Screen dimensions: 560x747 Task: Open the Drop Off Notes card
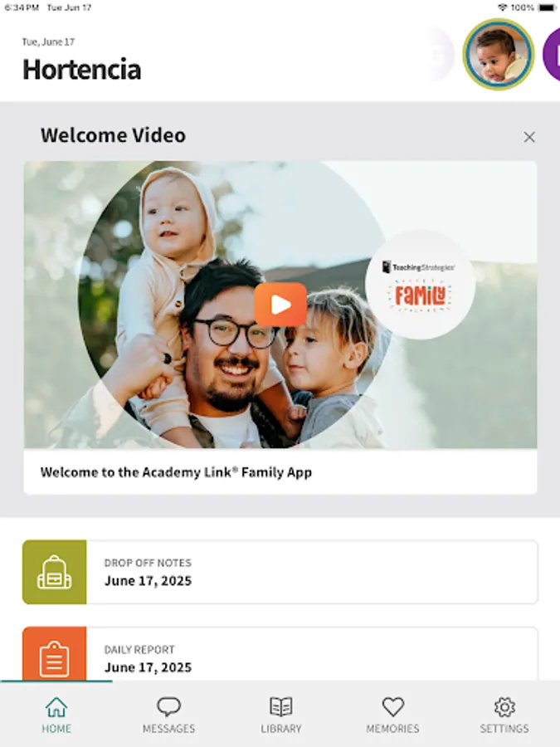280,572
